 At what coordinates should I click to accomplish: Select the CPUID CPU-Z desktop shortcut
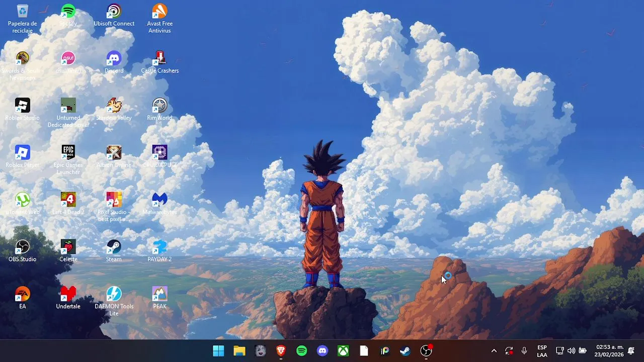pos(159,156)
